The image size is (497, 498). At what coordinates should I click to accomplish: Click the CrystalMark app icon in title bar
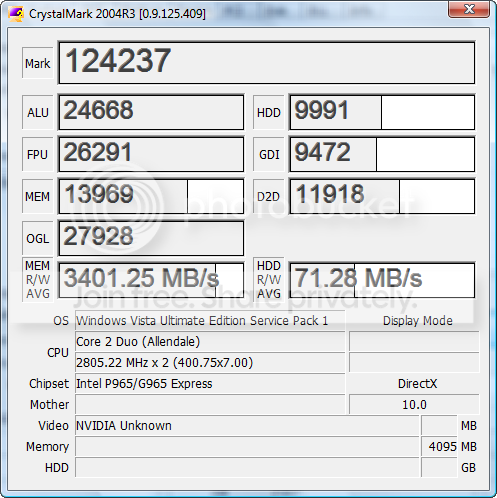pos(16,14)
